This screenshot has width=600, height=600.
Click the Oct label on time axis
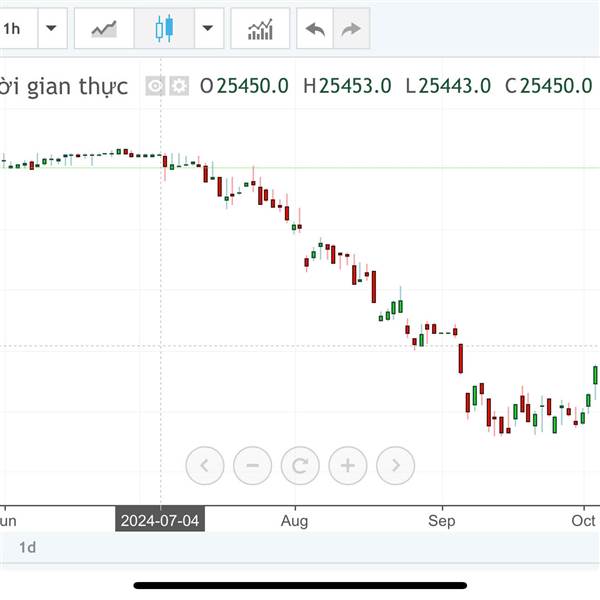coord(583,521)
